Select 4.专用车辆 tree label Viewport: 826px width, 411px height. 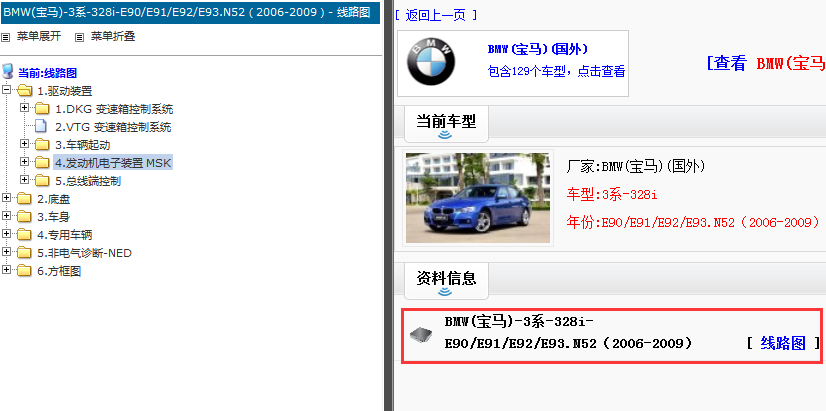(x=65, y=235)
